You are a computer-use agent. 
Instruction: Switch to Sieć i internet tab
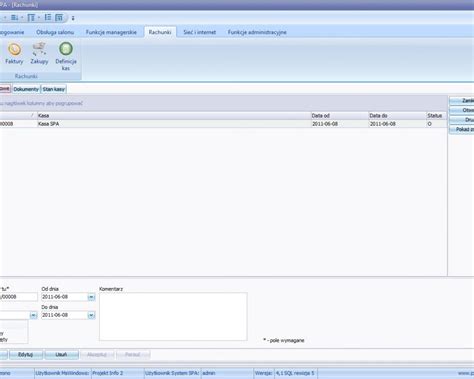coord(200,32)
